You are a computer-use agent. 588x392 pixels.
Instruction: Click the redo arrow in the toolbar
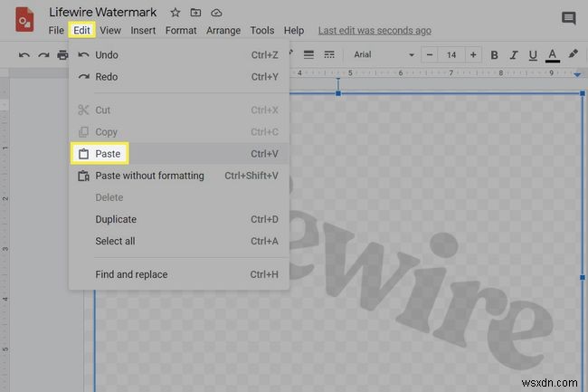(43, 55)
